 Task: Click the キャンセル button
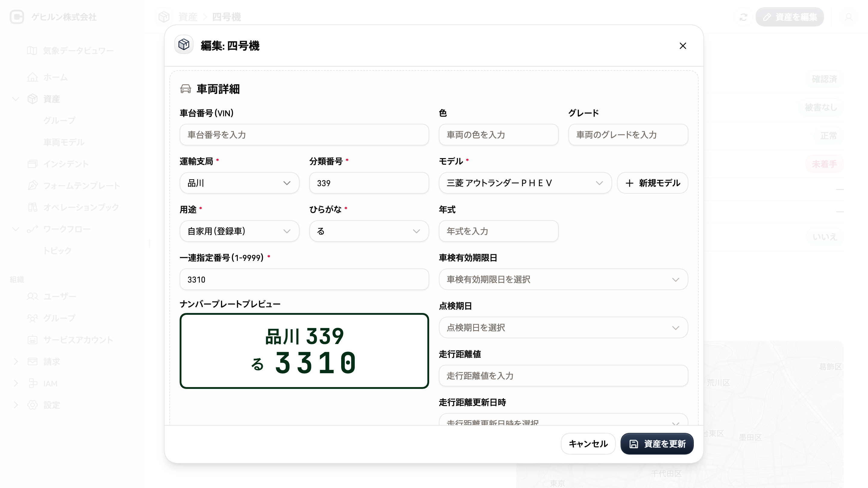click(x=588, y=443)
